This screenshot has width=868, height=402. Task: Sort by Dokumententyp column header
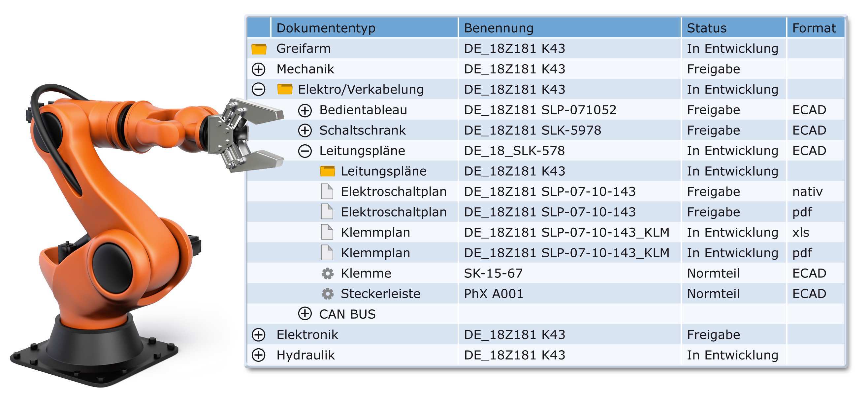(x=326, y=28)
